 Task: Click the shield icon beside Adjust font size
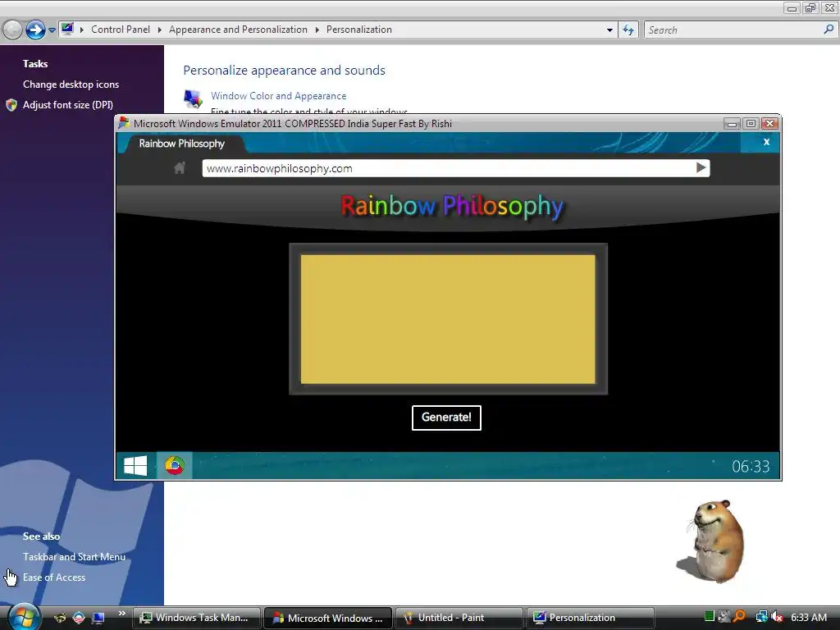click(x=11, y=105)
